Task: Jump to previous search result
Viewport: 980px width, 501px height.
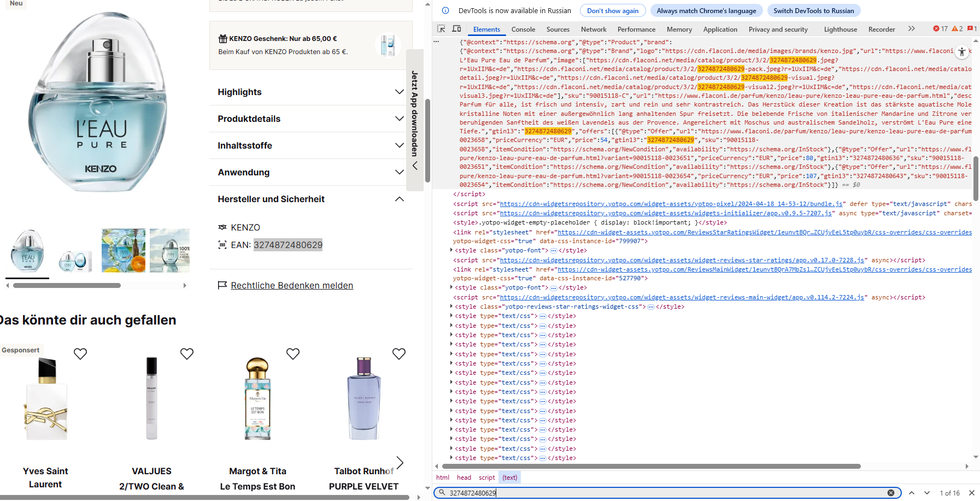Action: (912, 493)
